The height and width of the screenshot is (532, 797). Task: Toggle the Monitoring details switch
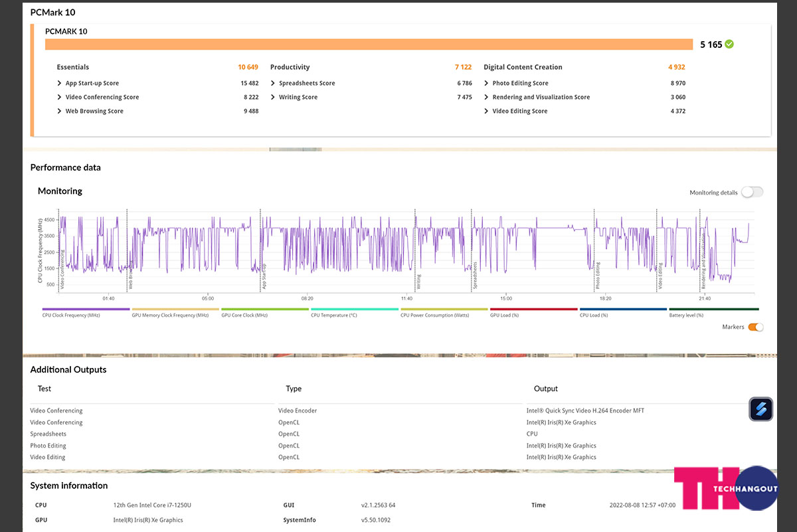pos(753,192)
